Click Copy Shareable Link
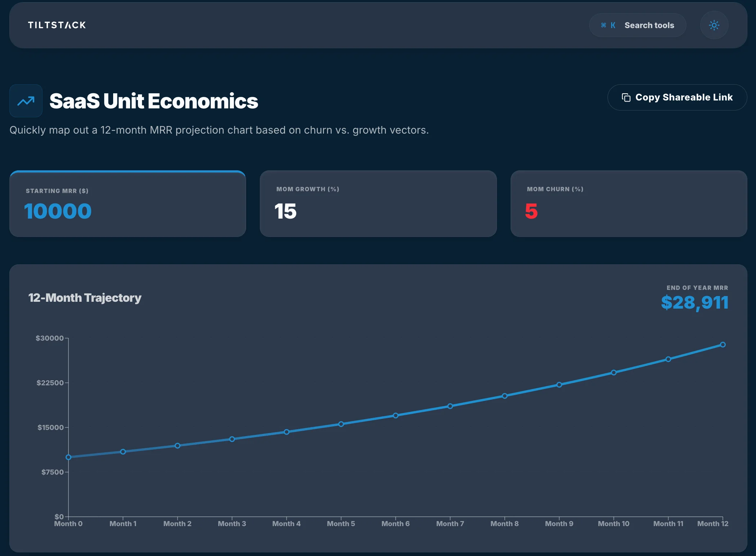This screenshot has height=556, width=756. (x=677, y=97)
